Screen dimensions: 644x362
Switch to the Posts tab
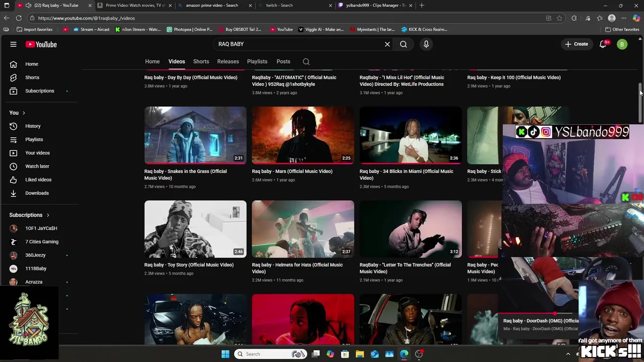click(x=283, y=61)
